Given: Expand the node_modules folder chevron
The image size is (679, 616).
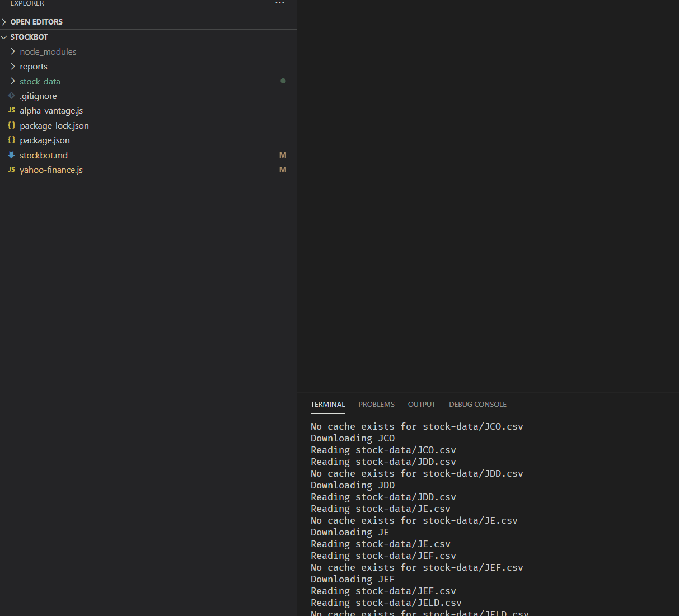Looking at the screenshot, I should pos(13,51).
